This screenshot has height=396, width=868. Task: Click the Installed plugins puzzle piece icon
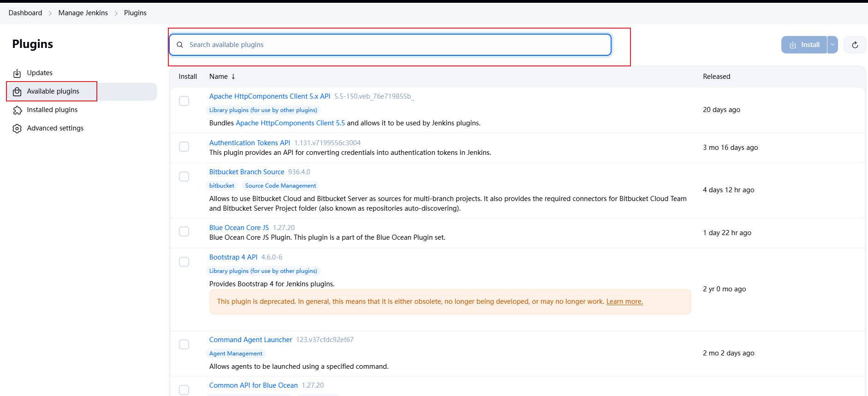(17, 110)
